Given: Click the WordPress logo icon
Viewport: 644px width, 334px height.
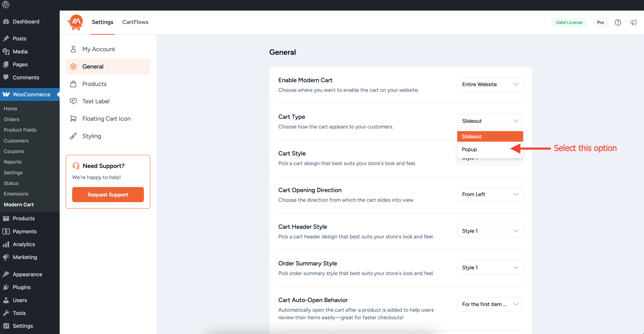Looking at the screenshot, I should tap(6, 5).
